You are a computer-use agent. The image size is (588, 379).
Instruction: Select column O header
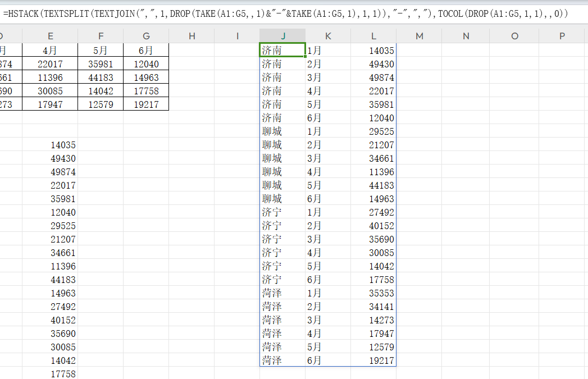514,36
